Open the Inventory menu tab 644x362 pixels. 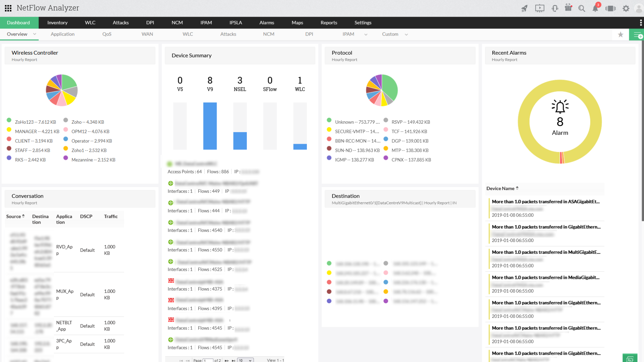57,22
